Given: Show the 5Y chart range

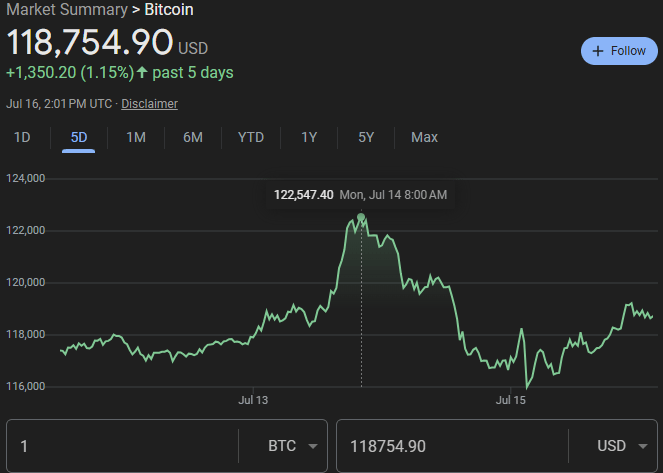Looking at the screenshot, I should [x=366, y=137].
